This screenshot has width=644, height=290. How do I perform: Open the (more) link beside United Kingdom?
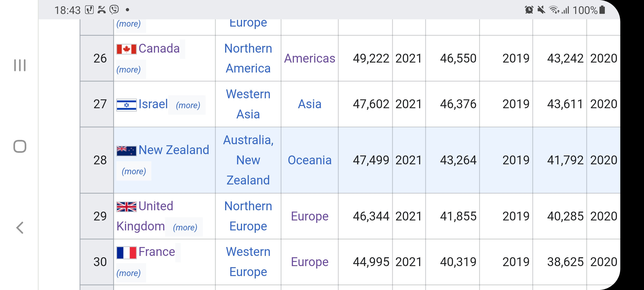(185, 227)
